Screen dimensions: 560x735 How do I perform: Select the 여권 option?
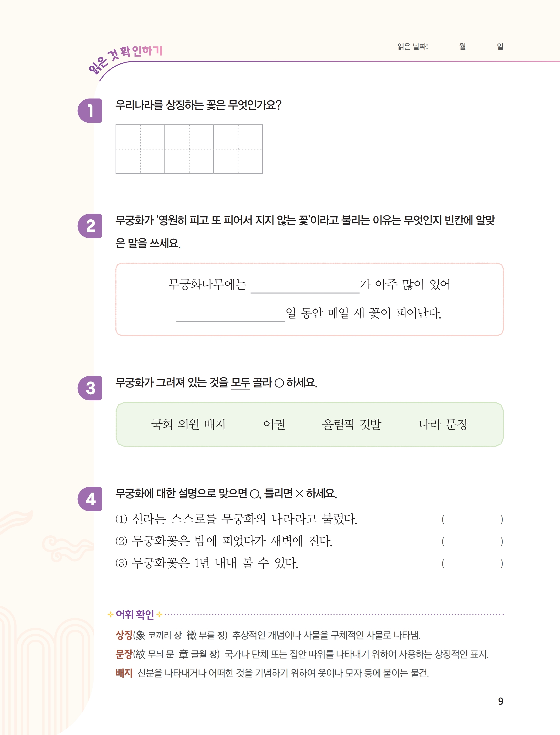(x=274, y=424)
